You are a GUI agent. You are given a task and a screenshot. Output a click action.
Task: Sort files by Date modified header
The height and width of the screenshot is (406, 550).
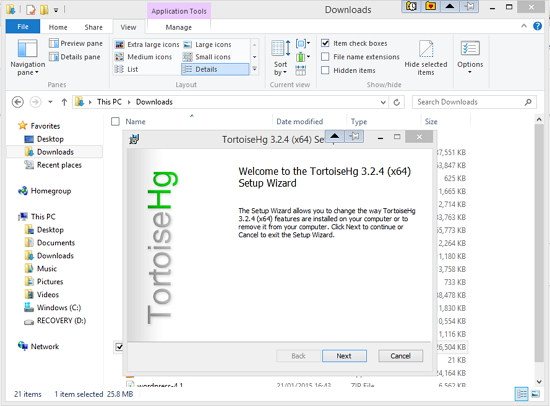(x=300, y=121)
